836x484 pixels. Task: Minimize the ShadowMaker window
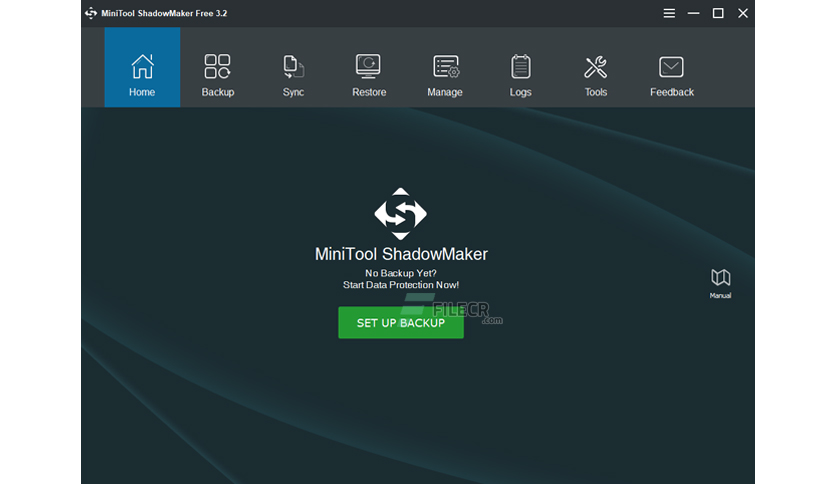pos(694,13)
